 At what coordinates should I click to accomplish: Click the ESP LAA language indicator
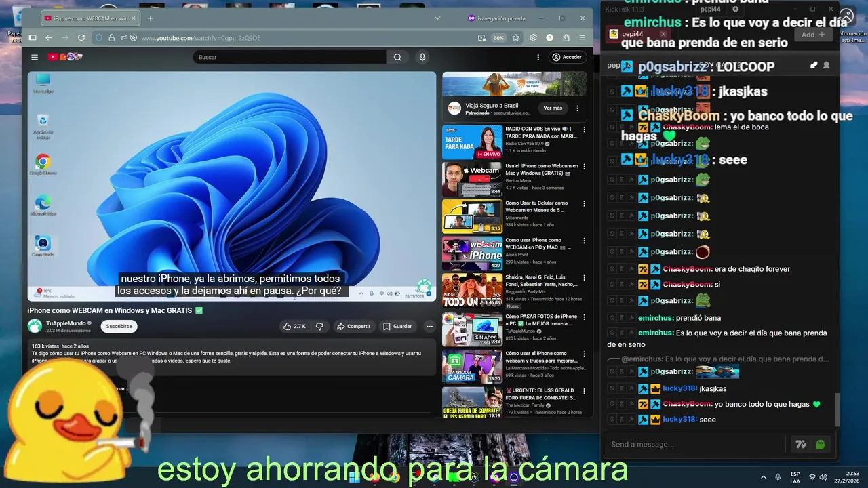tap(795, 477)
